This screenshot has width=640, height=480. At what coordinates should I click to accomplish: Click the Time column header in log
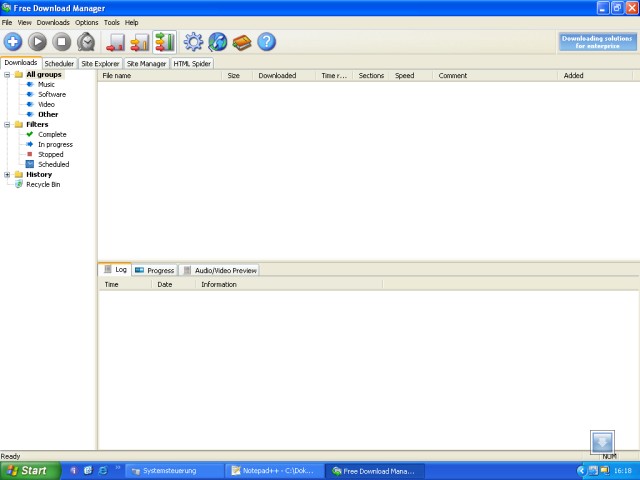[x=125, y=284]
